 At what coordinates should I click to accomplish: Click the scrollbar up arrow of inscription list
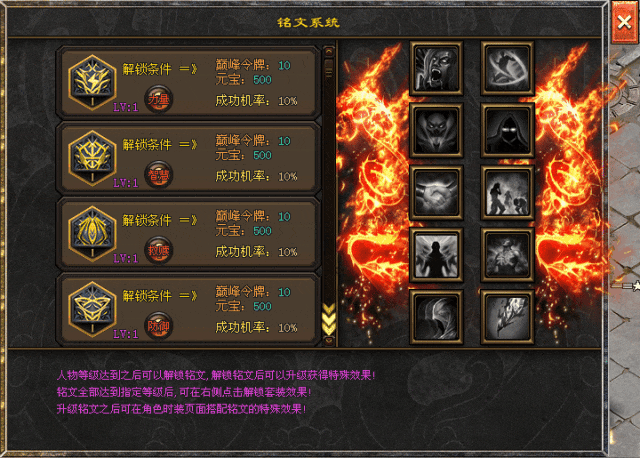pos(329,51)
